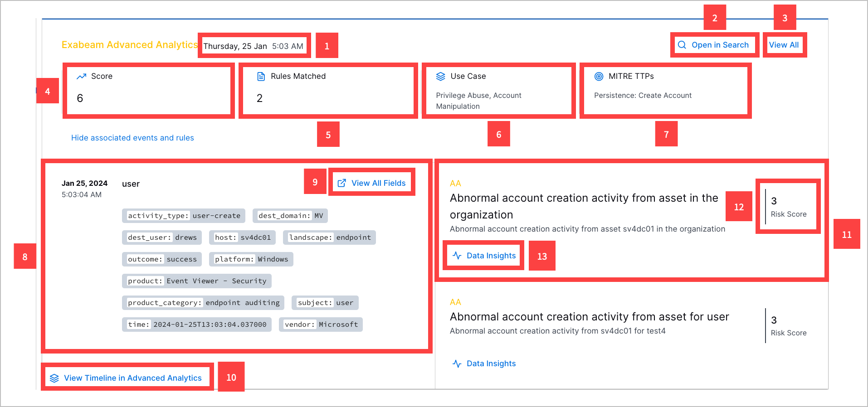Viewport: 868px width, 407px height.
Task: Click Persistence: Create Account MITRE text
Action: pyautogui.click(x=643, y=96)
